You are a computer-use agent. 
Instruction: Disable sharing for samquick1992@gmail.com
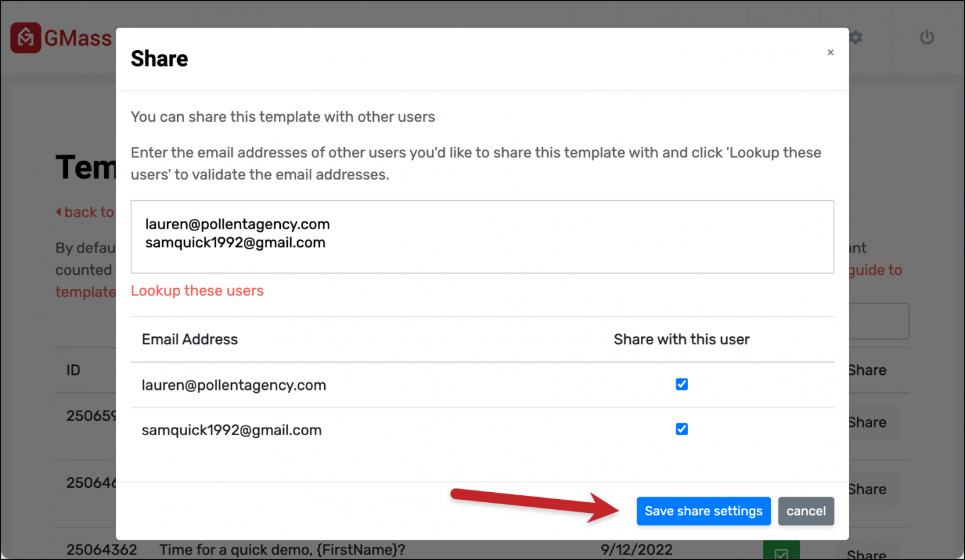click(x=682, y=429)
